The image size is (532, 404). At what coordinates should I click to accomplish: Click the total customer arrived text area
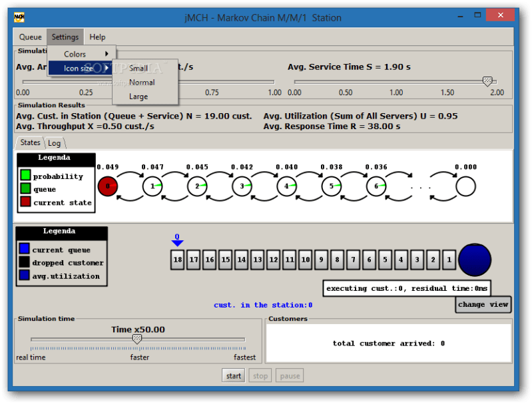pyautogui.click(x=388, y=343)
